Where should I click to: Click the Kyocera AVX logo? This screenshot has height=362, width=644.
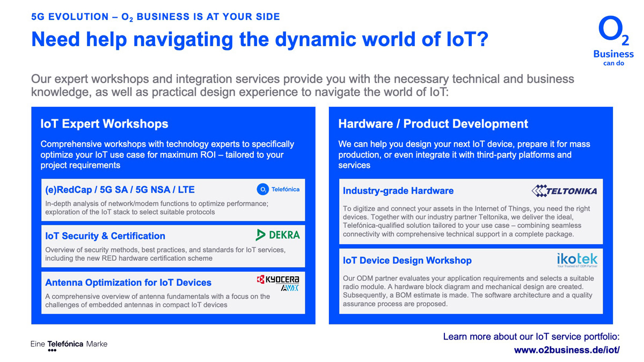[x=278, y=283]
